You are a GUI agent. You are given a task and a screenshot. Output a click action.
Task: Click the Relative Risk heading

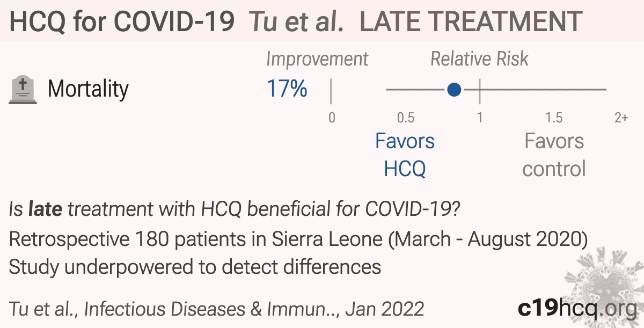point(479,59)
